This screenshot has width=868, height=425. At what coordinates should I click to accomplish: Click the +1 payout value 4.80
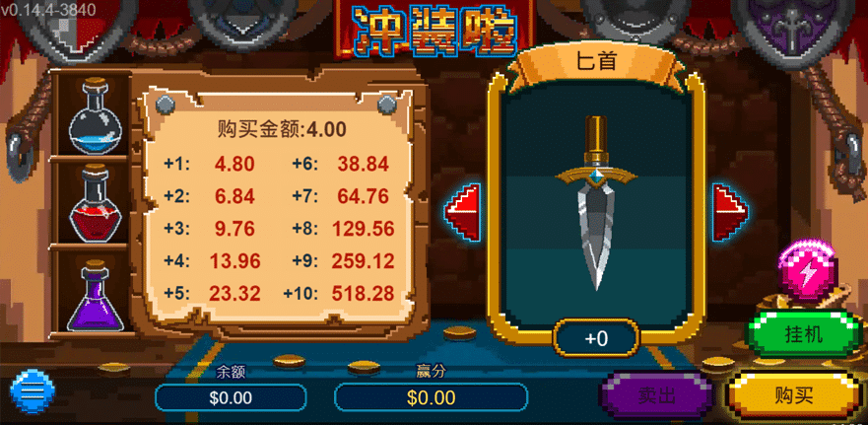tap(234, 164)
